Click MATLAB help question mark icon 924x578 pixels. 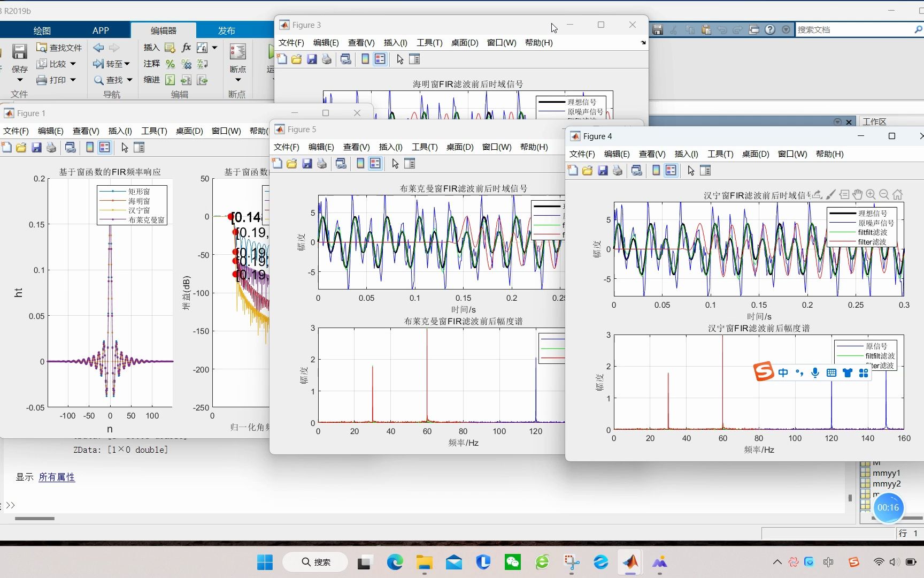(x=770, y=30)
